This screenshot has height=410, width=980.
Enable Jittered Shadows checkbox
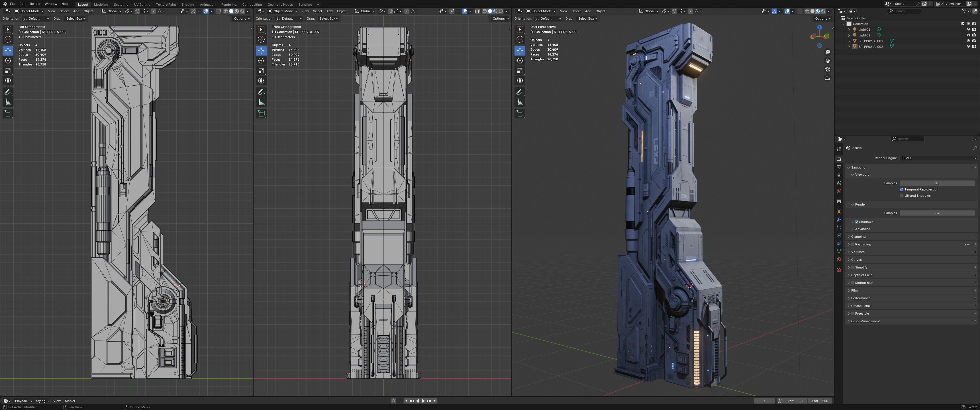902,196
